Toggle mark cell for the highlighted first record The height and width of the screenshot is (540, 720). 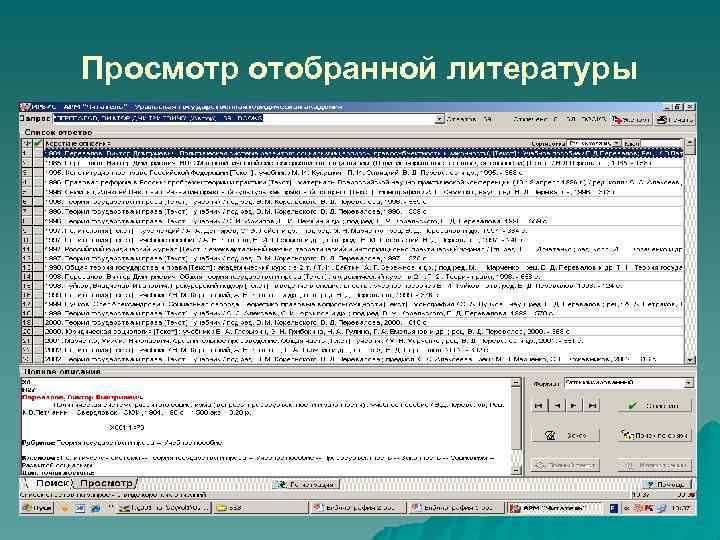click(x=38, y=153)
